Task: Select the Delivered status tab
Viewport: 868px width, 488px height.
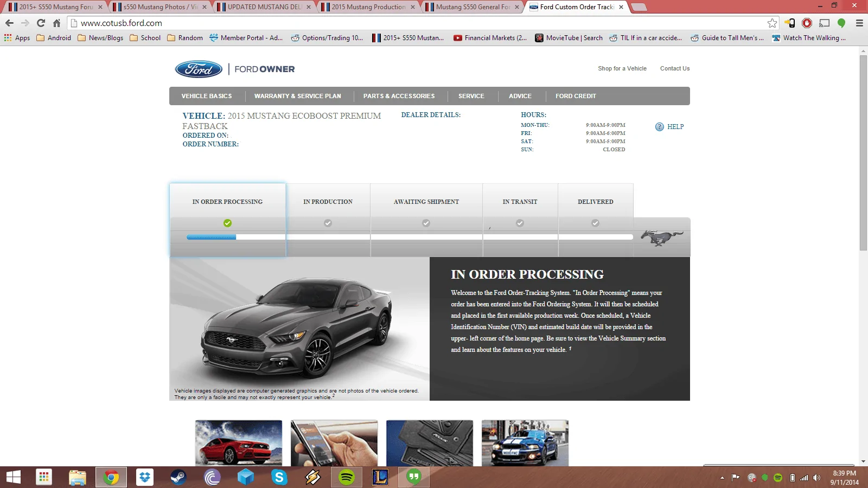Action: click(596, 220)
